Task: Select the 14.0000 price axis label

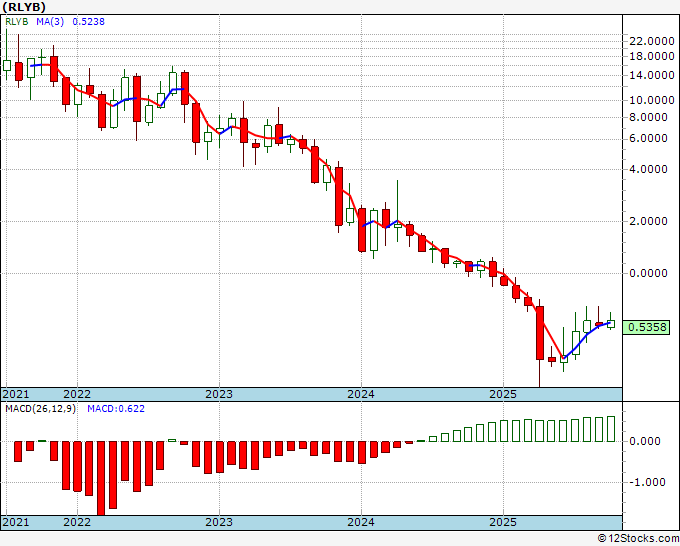Action: [x=652, y=75]
